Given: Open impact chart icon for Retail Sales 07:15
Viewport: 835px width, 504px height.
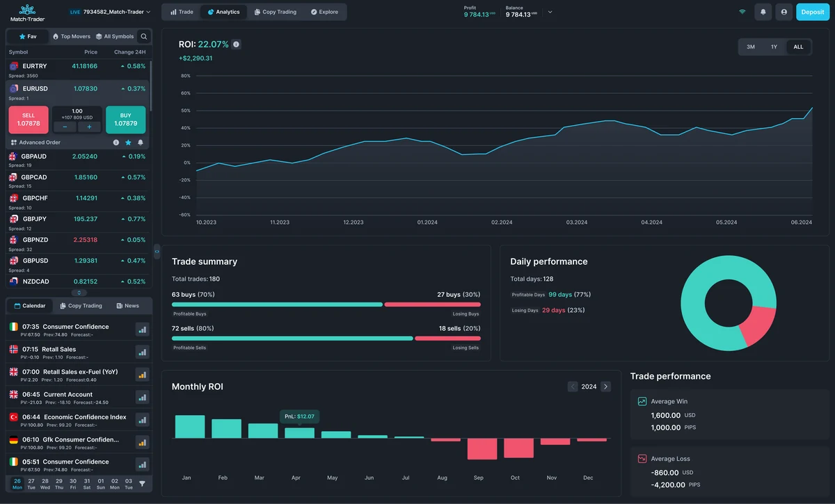Looking at the screenshot, I should tap(142, 352).
